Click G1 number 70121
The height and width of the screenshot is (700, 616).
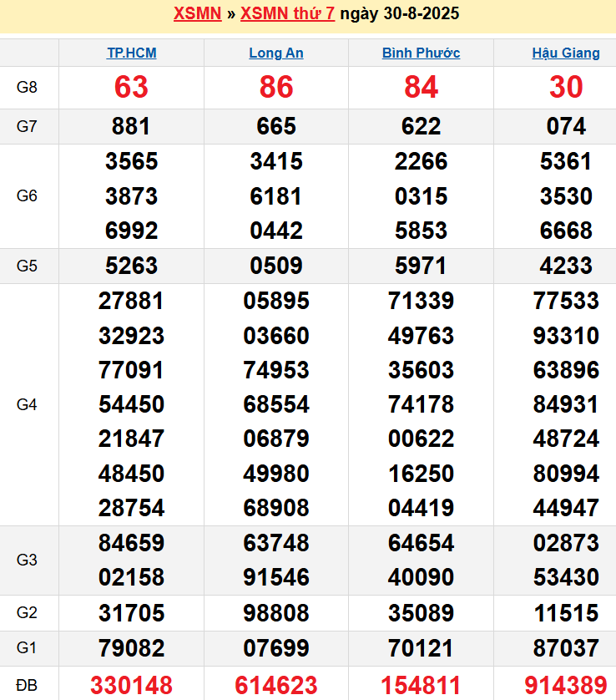point(421,648)
